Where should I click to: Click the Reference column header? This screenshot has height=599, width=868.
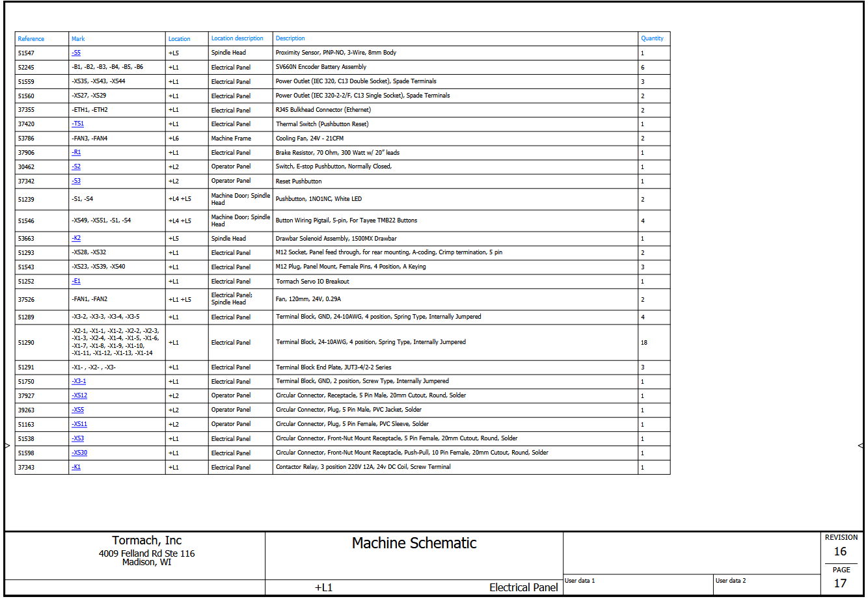(31, 39)
